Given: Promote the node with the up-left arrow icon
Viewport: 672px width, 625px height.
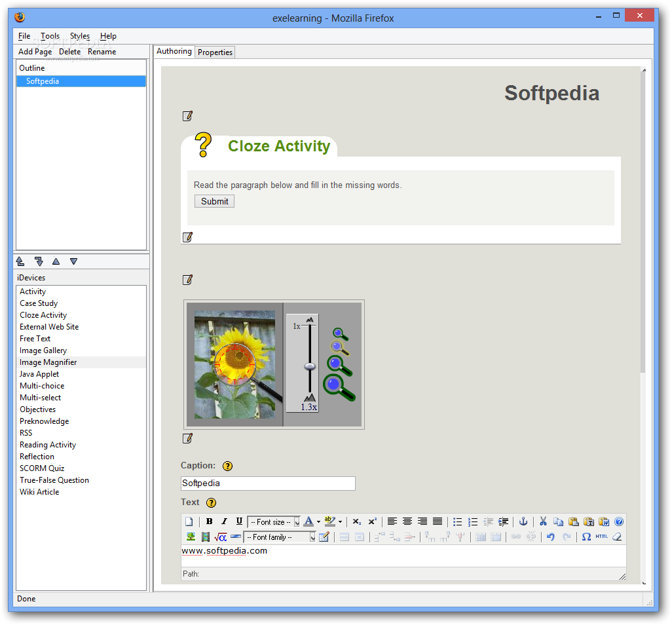Looking at the screenshot, I should [x=20, y=261].
